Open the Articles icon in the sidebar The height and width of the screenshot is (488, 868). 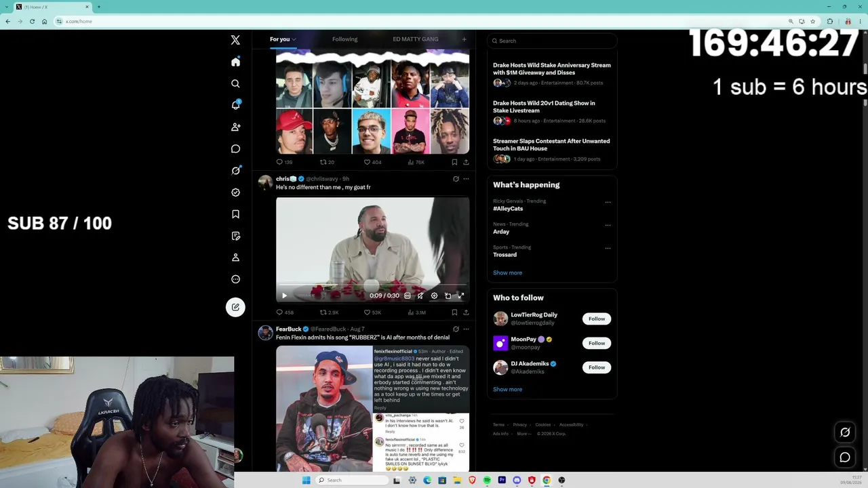point(235,236)
